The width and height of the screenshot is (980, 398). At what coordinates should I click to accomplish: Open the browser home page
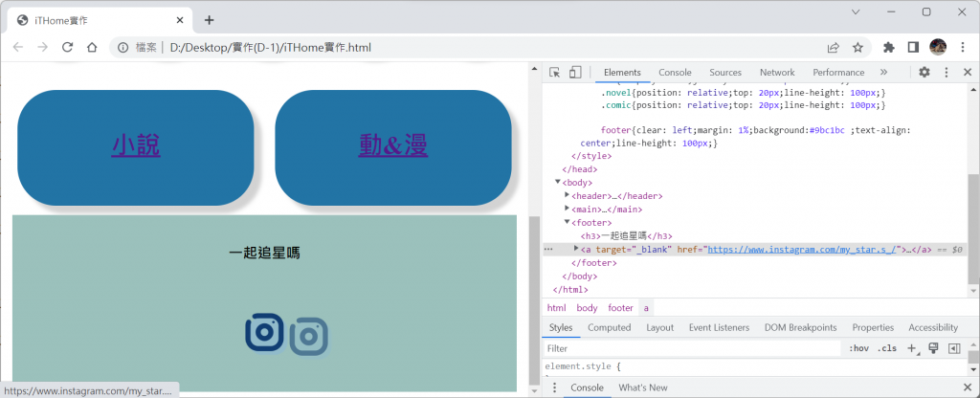[92, 48]
